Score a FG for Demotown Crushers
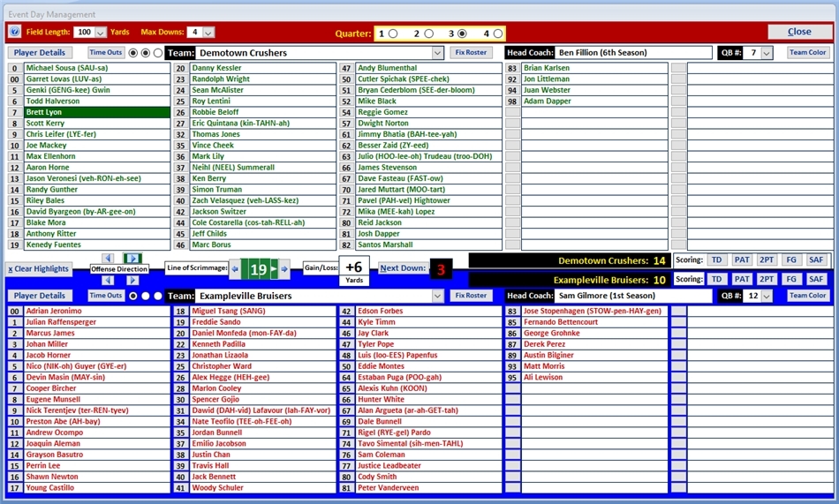The image size is (839, 504). pos(791,260)
